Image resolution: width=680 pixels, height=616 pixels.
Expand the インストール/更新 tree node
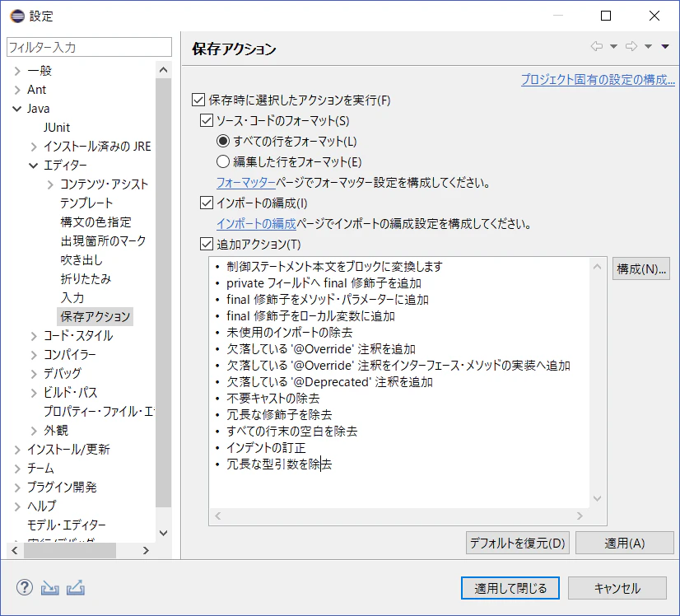pyautogui.click(x=17, y=450)
